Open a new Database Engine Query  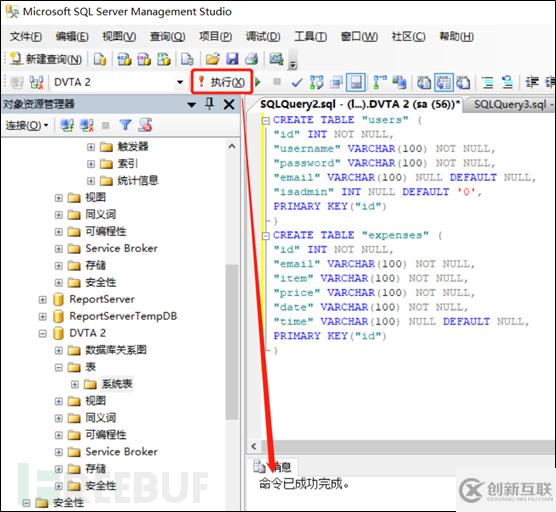point(100,59)
